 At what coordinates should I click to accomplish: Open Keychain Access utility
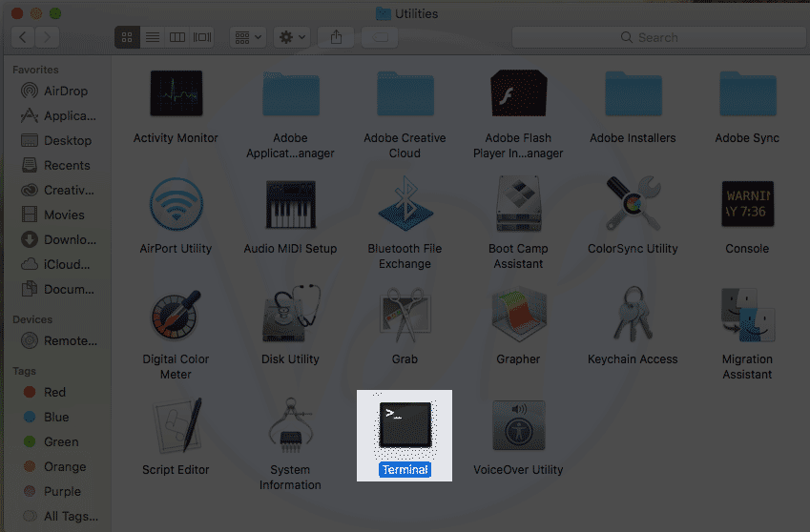coord(633,316)
